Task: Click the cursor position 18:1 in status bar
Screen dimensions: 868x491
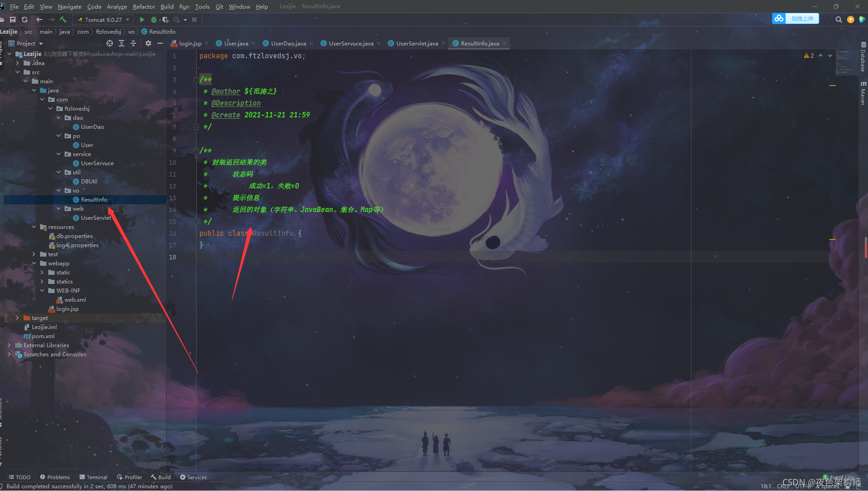Action: pos(766,486)
